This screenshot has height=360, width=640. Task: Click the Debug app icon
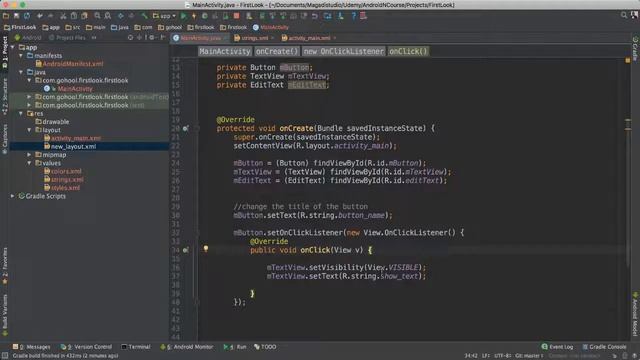click(204, 16)
